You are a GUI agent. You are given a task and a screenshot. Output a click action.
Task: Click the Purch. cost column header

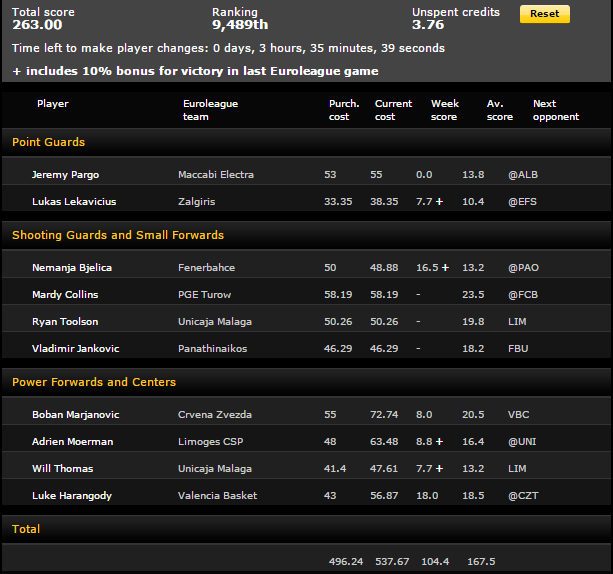pos(344,110)
